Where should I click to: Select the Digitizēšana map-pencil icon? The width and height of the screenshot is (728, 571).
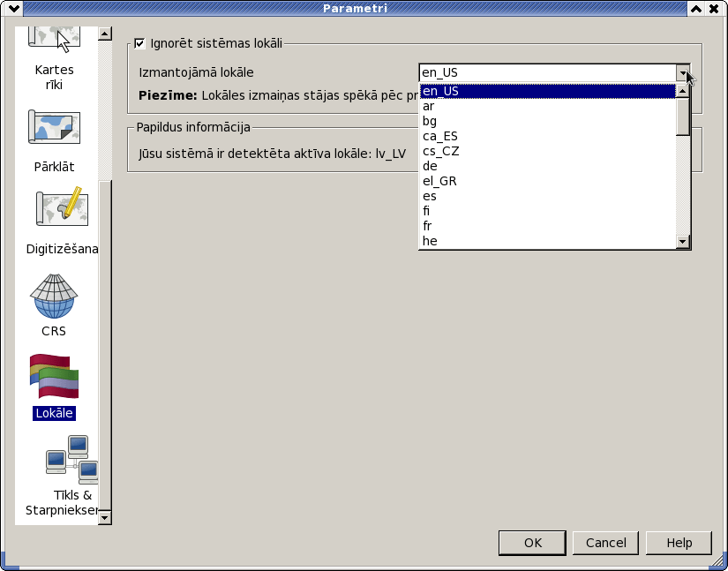pos(62,207)
